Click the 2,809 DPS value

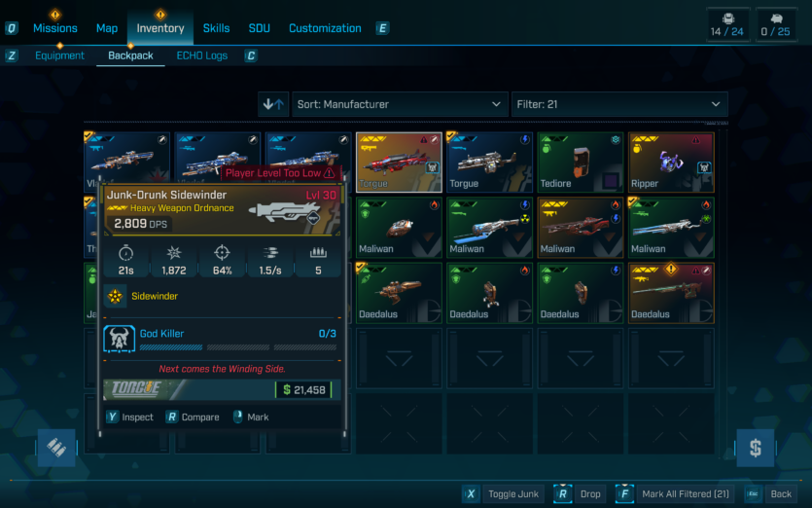(140, 224)
